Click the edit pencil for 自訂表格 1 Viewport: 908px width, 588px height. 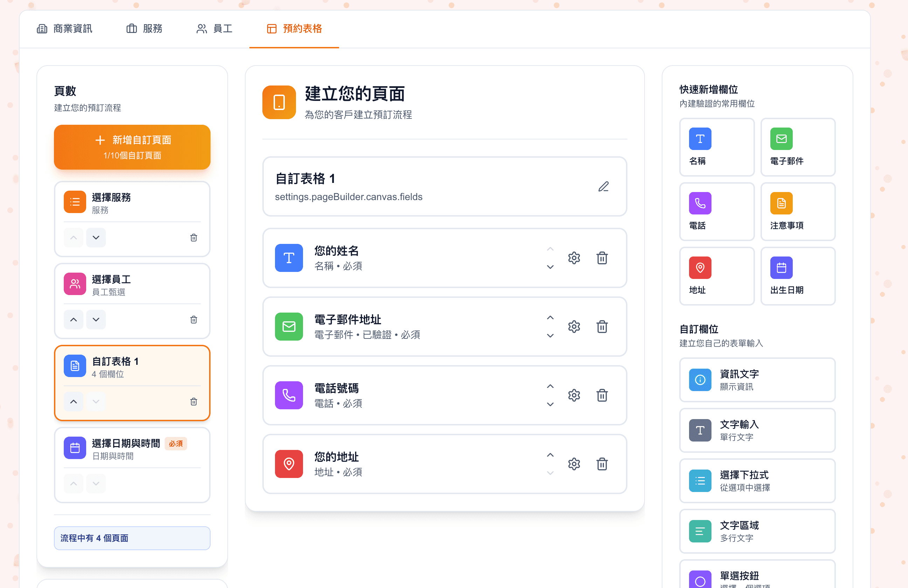coord(603,186)
